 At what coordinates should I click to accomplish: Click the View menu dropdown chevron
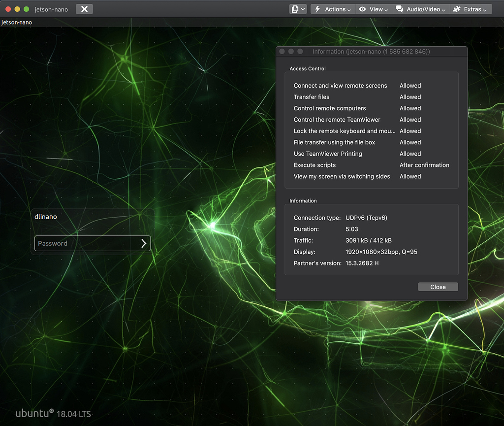tap(386, 10)
